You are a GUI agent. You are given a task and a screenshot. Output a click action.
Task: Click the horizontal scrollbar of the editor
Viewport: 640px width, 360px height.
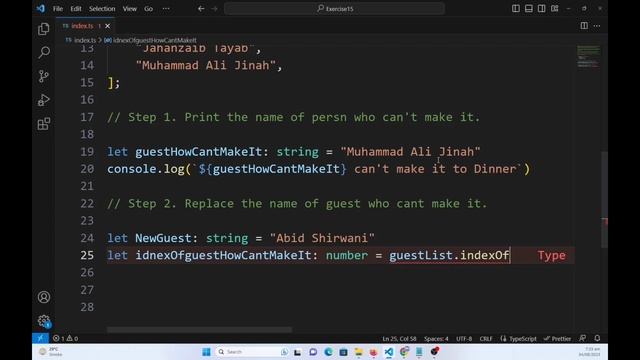coord(199,329)
